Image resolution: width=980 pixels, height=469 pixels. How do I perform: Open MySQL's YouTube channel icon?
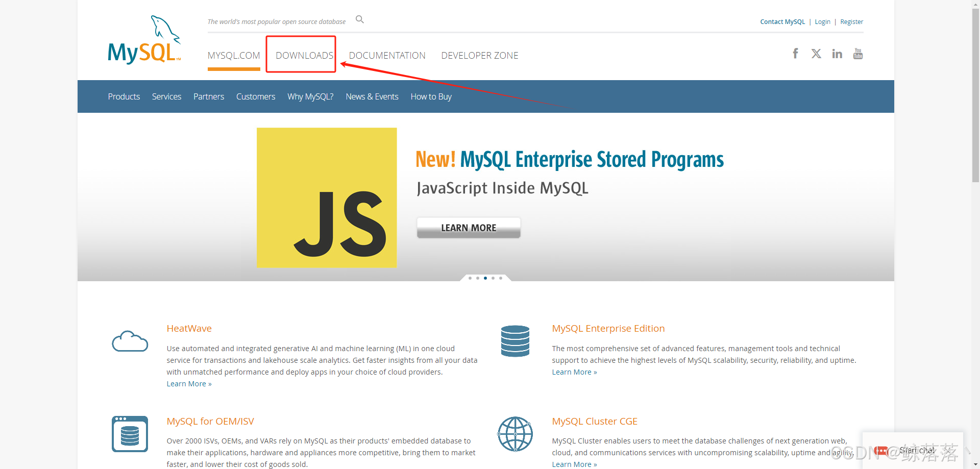click(857, 53)
